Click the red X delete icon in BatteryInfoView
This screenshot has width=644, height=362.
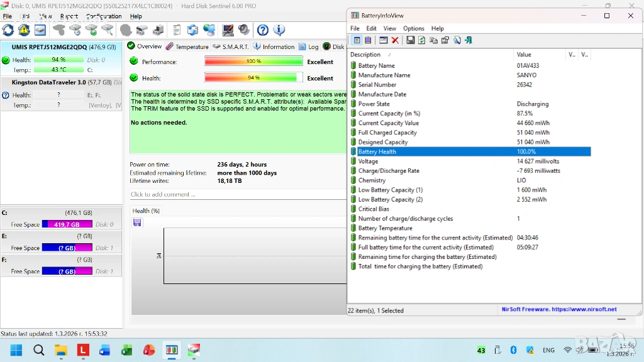395,40
